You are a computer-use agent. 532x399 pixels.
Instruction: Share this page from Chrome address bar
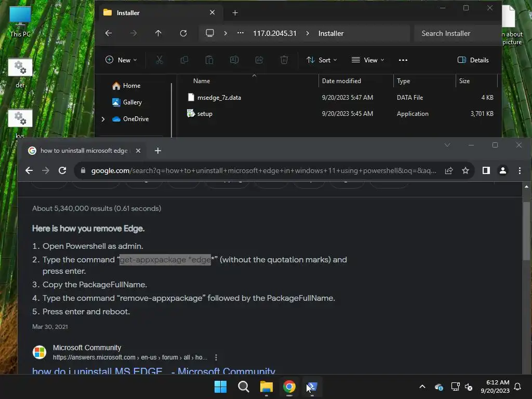tap(449, 170)
